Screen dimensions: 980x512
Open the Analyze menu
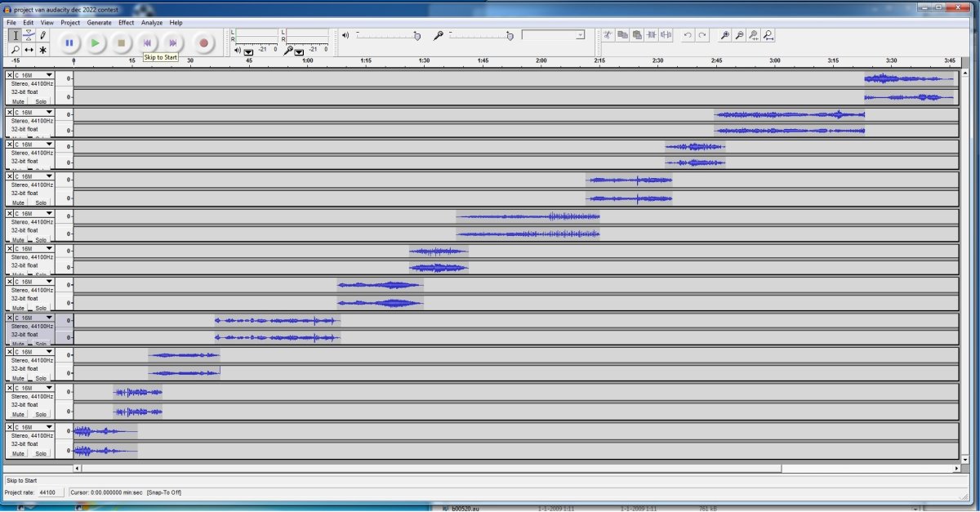[152, 23]
